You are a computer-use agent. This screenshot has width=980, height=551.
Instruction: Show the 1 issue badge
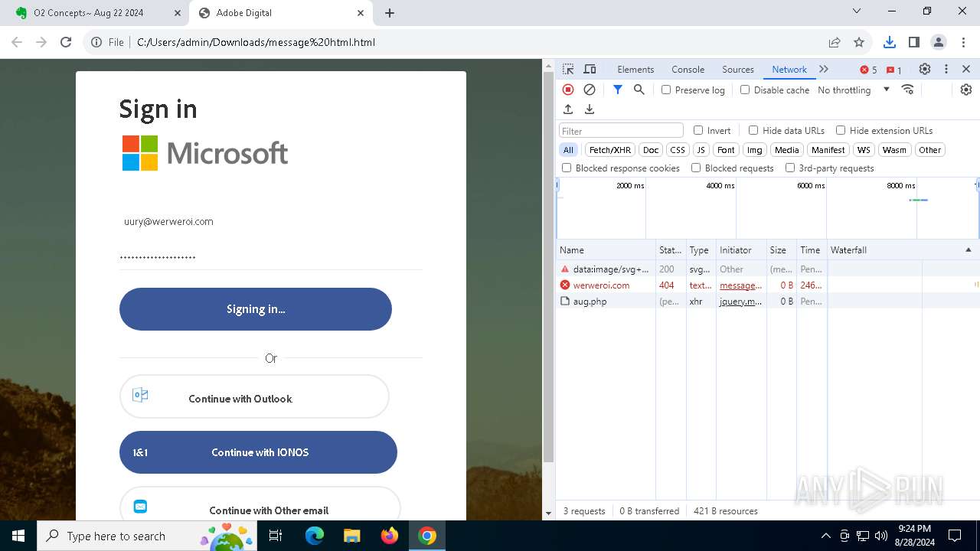click(894, 70)
